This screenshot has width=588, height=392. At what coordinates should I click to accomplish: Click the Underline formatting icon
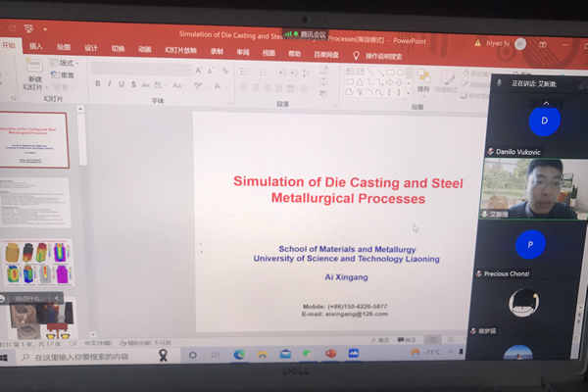[x=122, y=84]
